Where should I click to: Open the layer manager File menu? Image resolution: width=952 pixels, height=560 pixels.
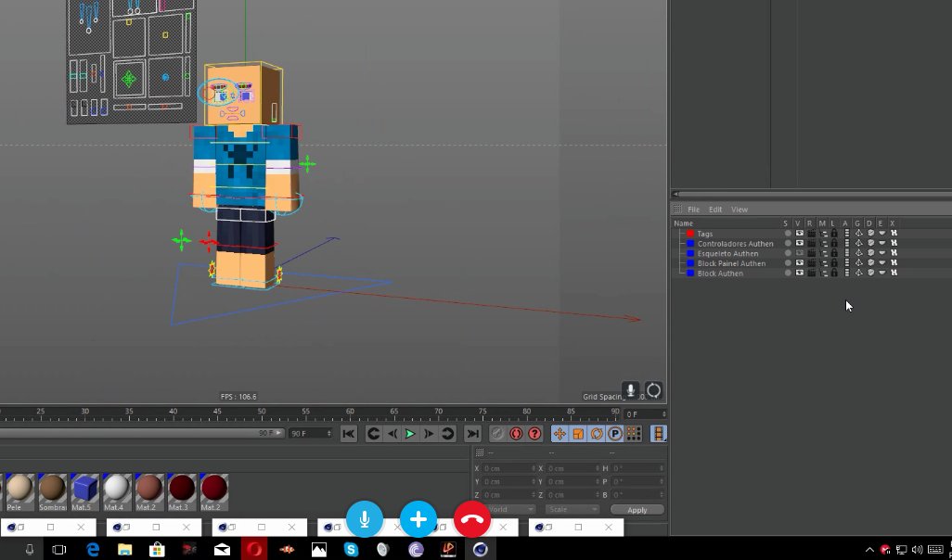tap(693, 210)
